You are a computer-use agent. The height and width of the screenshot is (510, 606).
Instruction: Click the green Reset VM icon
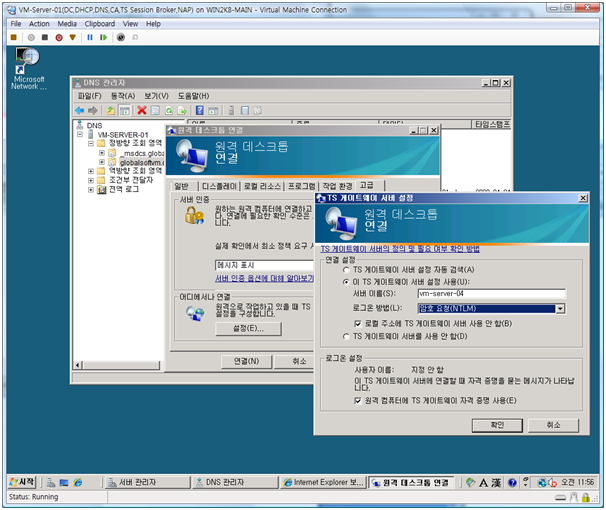tap(104, 37)
